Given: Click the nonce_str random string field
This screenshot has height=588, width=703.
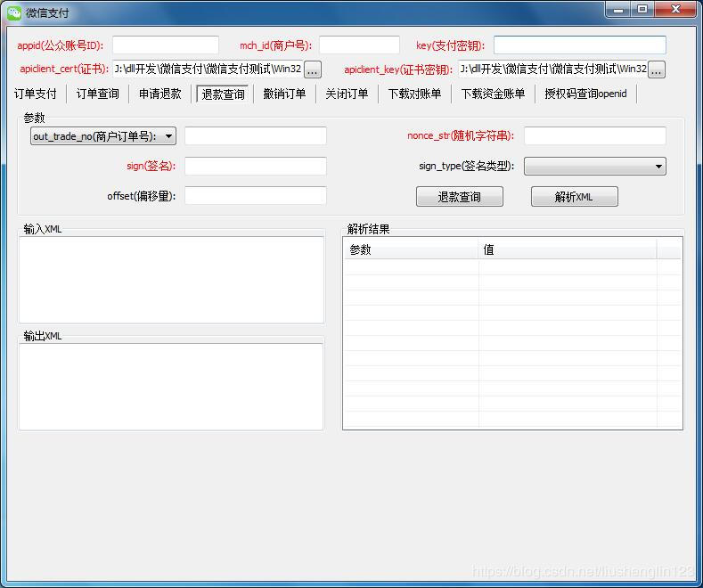Looking at the screenshot, I should pyautogui.click(x=595, y=135).
